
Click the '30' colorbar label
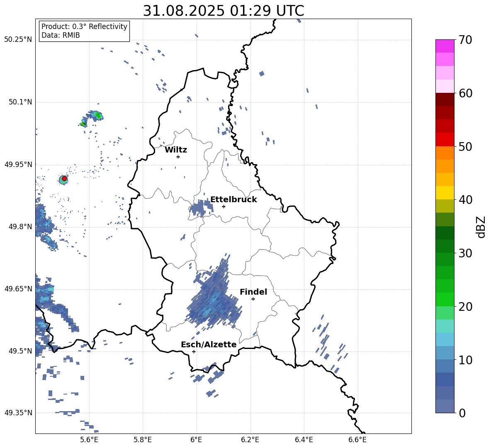(x=465, y=253)
